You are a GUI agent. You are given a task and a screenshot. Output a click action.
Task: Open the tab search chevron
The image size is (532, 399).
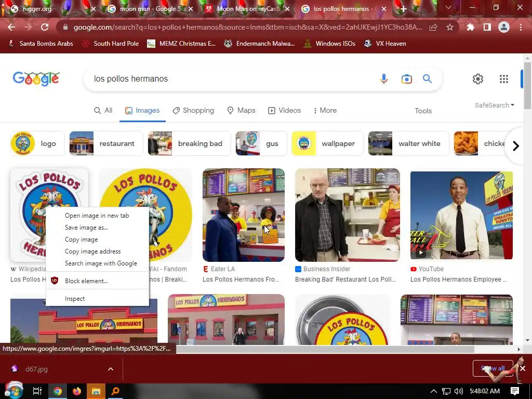448,7
